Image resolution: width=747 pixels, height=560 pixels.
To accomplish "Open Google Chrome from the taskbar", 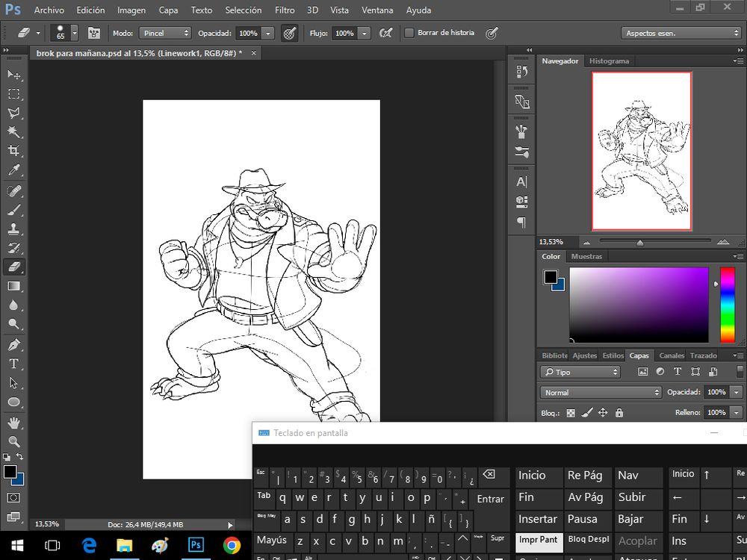I will (232, 545).
